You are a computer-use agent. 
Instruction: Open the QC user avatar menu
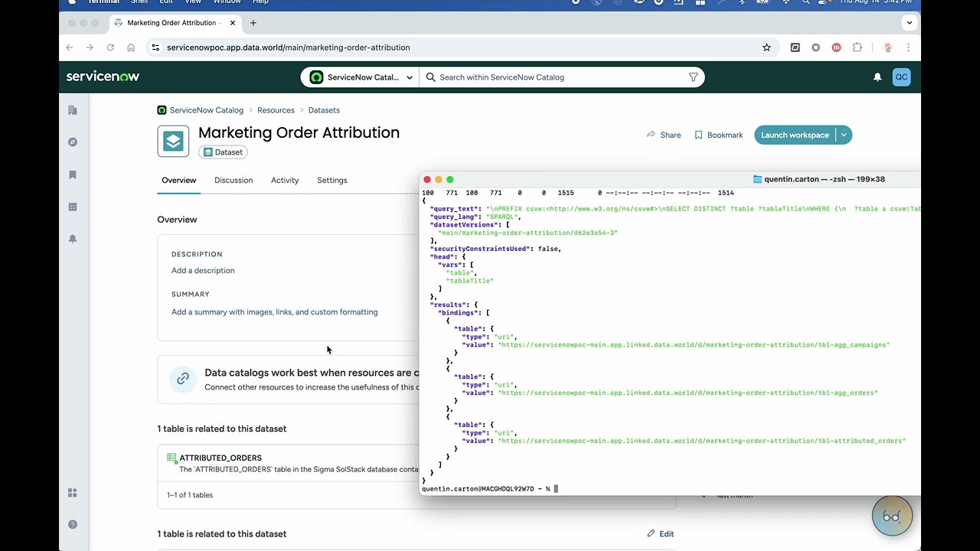point(901,77)
